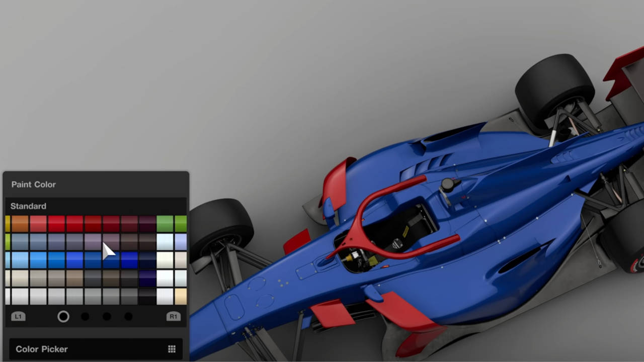Jump to the second swatch page dot

click(x=85, y=316)
